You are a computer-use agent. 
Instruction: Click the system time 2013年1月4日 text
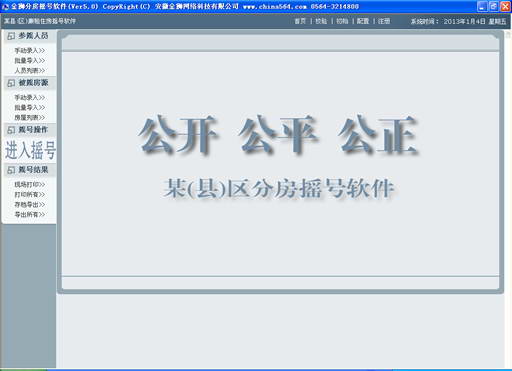point(464,21)
